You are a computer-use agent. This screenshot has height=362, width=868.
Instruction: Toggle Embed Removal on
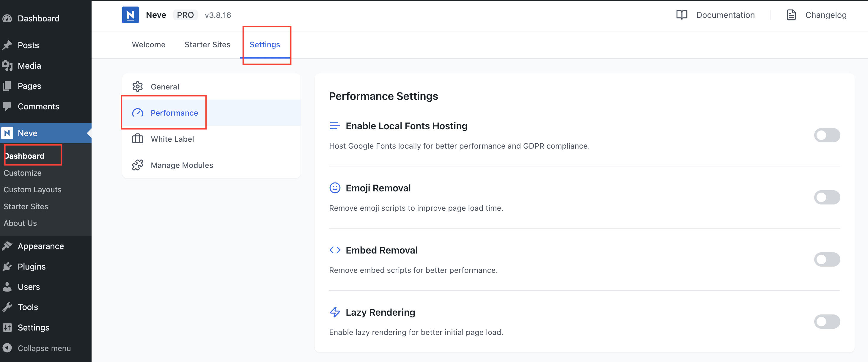coord(827,259)
